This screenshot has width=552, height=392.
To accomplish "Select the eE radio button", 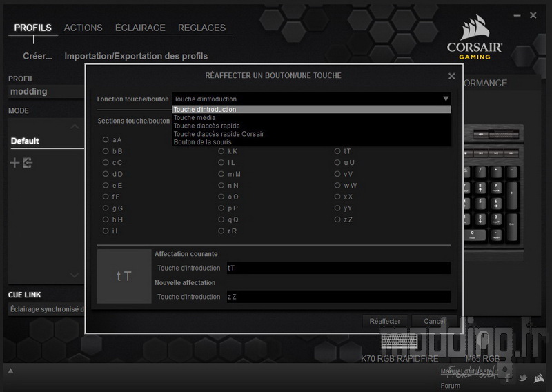I will (x=106, y=185).
